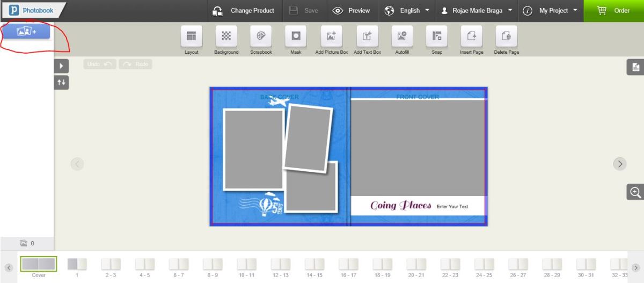This screenshot has width=644, height=283.
Task: Insert a new page
Action: click(471, 37)
